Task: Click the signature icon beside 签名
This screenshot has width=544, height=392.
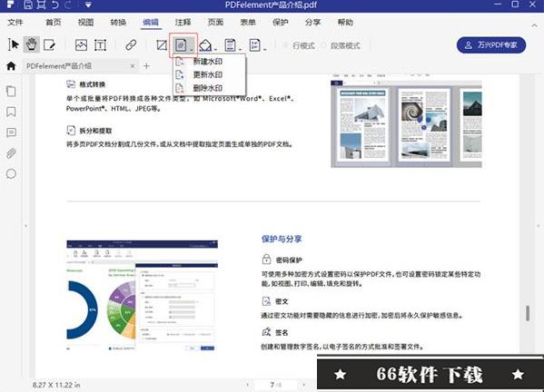Action: [266, 332]
